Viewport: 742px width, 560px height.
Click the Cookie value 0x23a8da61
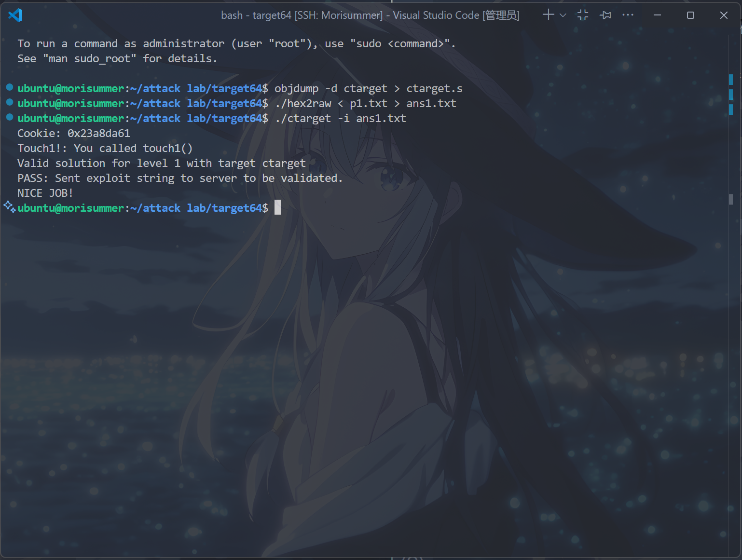click(98, 133)
